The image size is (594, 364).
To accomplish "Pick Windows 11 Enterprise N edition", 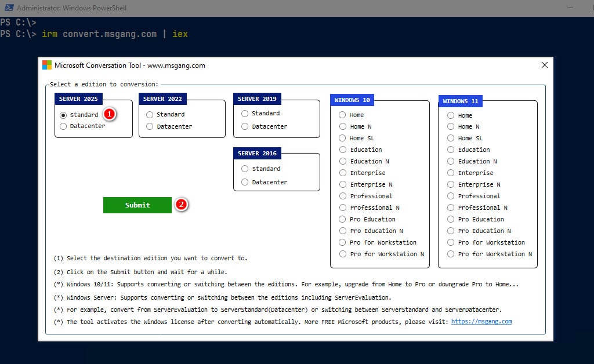I will point(450,184).
